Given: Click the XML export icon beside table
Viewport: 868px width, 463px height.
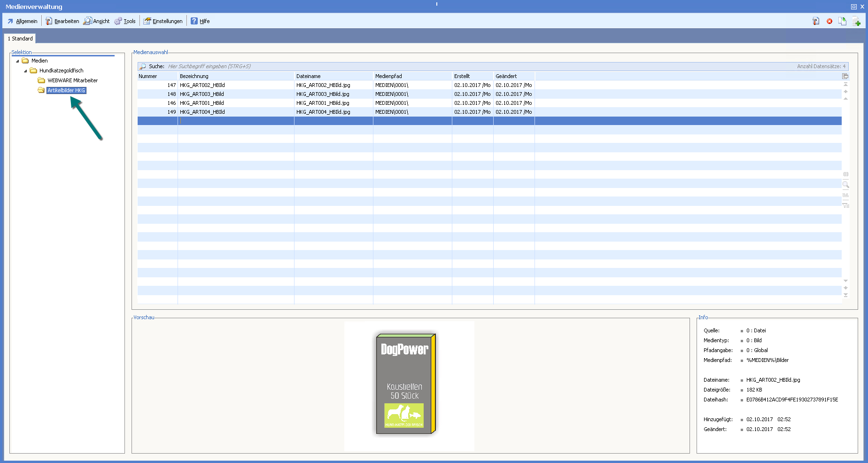Looking at the screenshot, I should coord(845,195).
